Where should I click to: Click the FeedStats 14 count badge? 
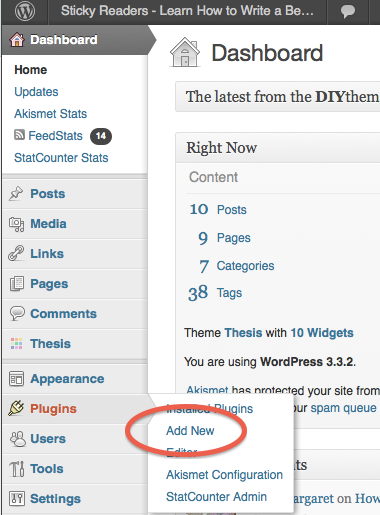point(101,136)
